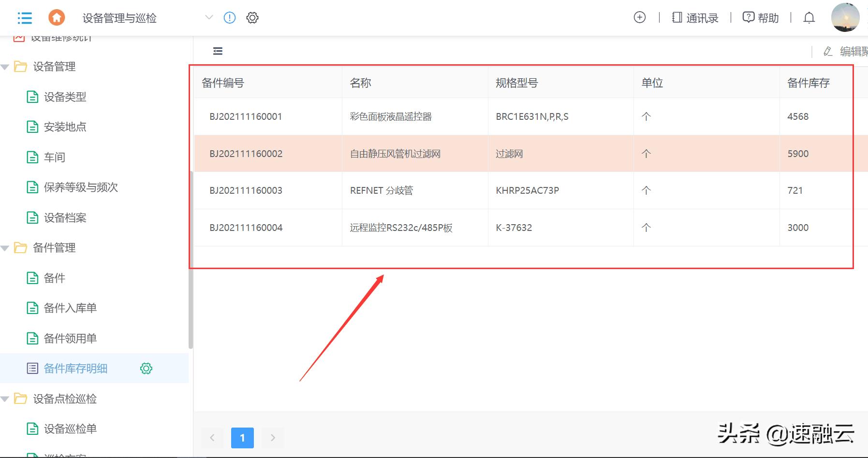Open the settings gear beside the app title
The width and height of the screenshot is (868, 458).
coord(252,17)
